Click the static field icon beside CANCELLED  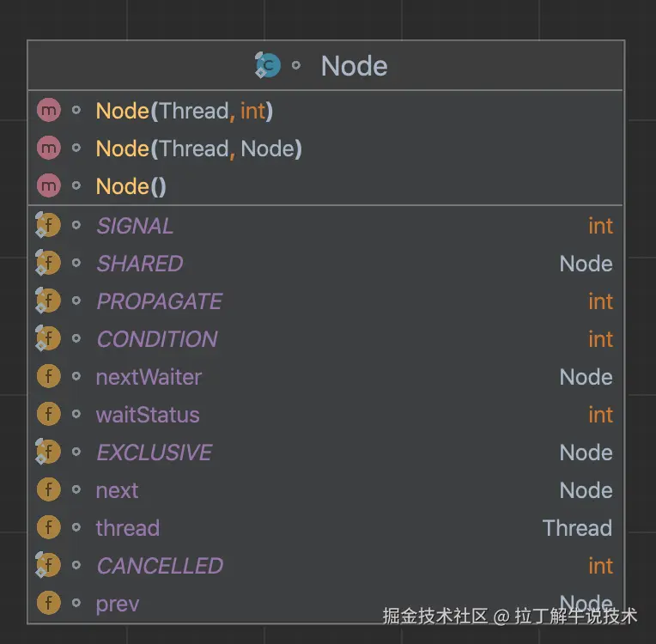pos(48,566)
